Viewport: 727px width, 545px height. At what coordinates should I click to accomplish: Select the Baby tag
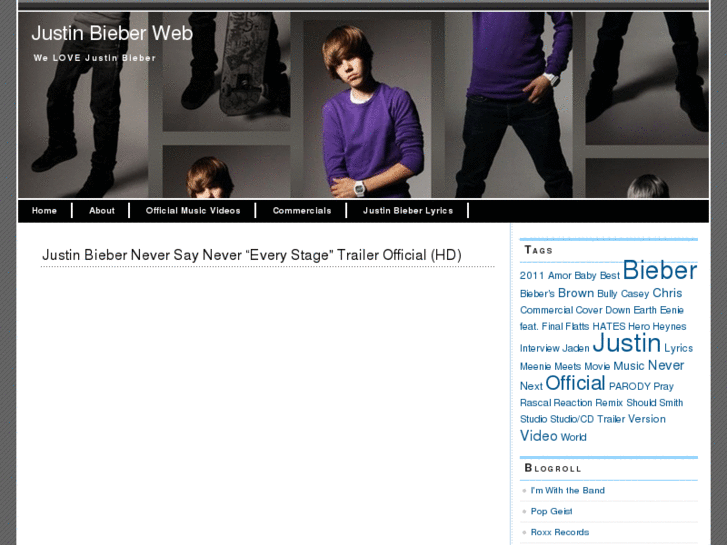tap(585, 276)
